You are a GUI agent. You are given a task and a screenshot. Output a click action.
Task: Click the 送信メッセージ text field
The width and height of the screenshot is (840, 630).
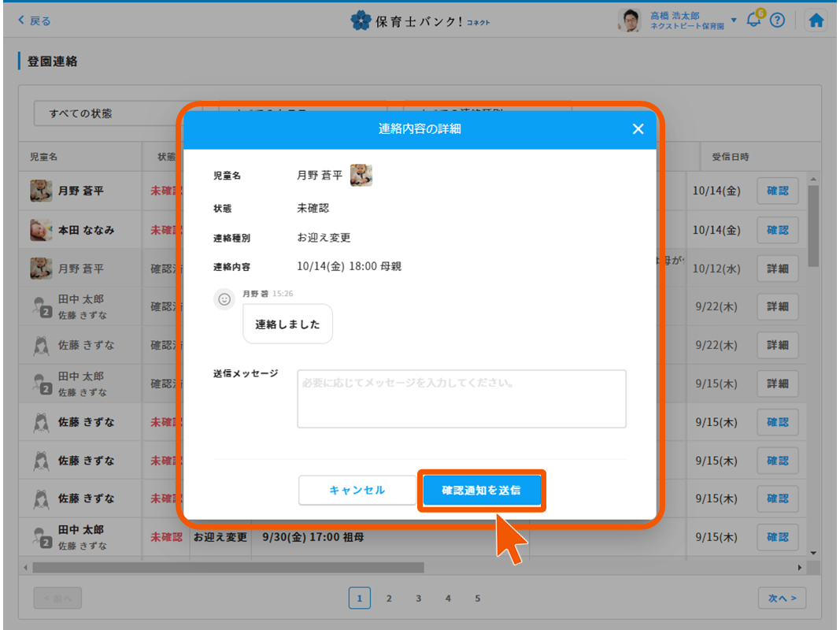click(x=461, y=398)
